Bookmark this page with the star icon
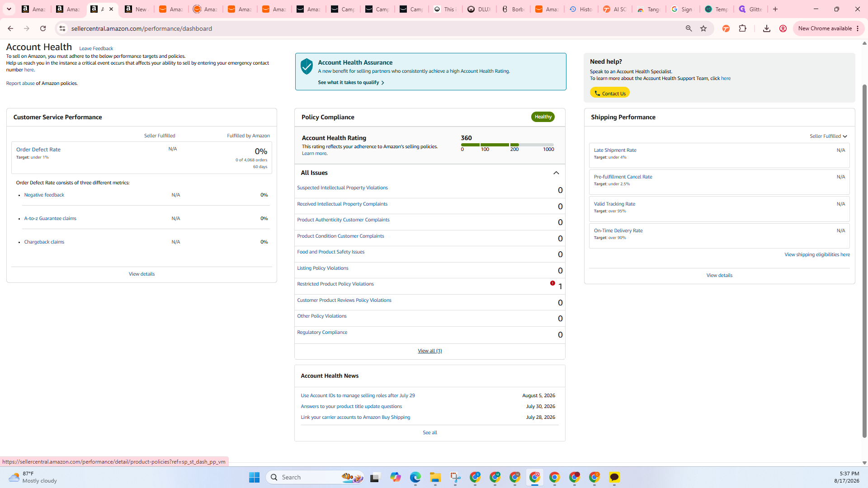This screenshot has width=868, height=488. (703, 28)
